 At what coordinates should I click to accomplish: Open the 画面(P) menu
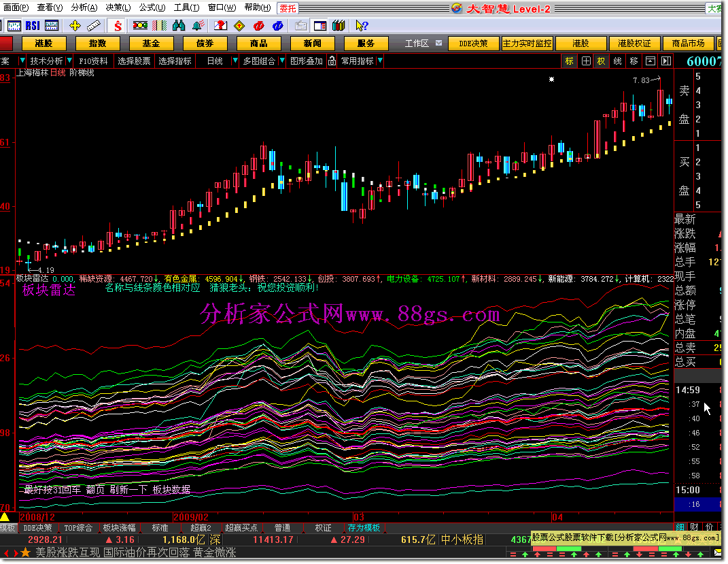pos(16,7)
